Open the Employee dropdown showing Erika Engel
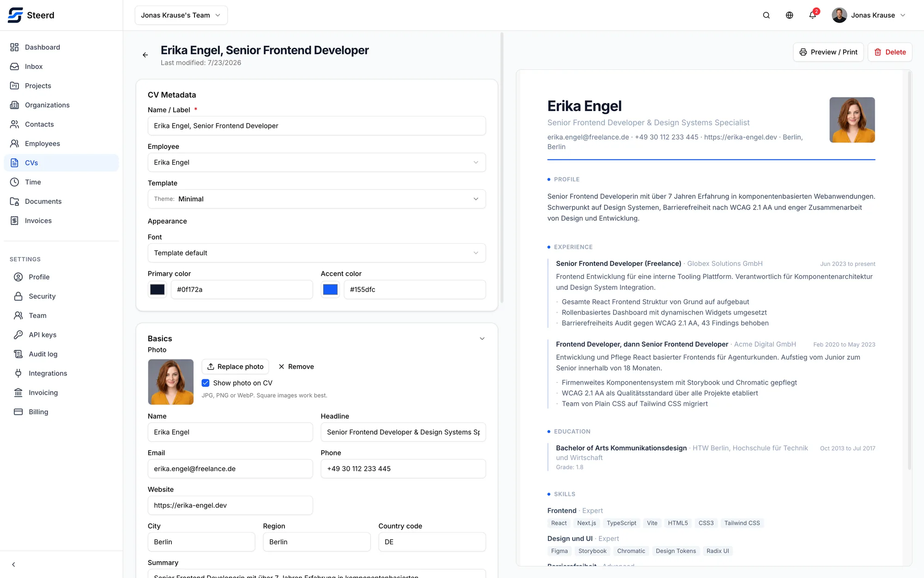The height and width of the screenshot is (578, 924). [316, 162]
